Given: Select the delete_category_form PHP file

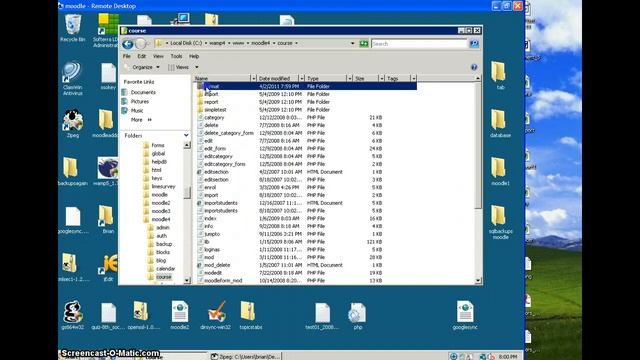Looking at the screenshot, I should click(x=229, y=133).
